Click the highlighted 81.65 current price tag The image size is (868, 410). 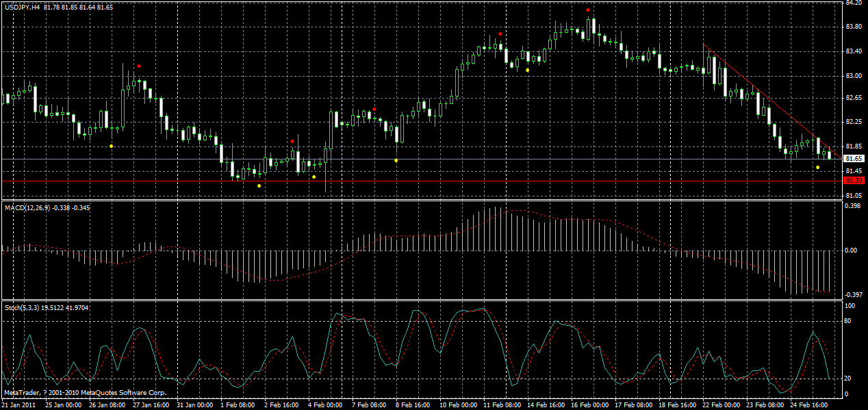click(853, 158)
